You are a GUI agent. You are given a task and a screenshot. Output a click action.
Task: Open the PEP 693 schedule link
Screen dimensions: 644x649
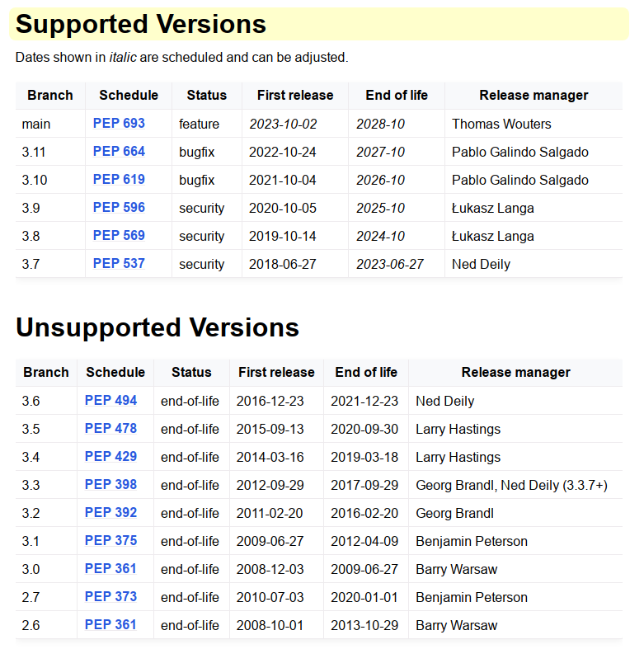(119, 124)
